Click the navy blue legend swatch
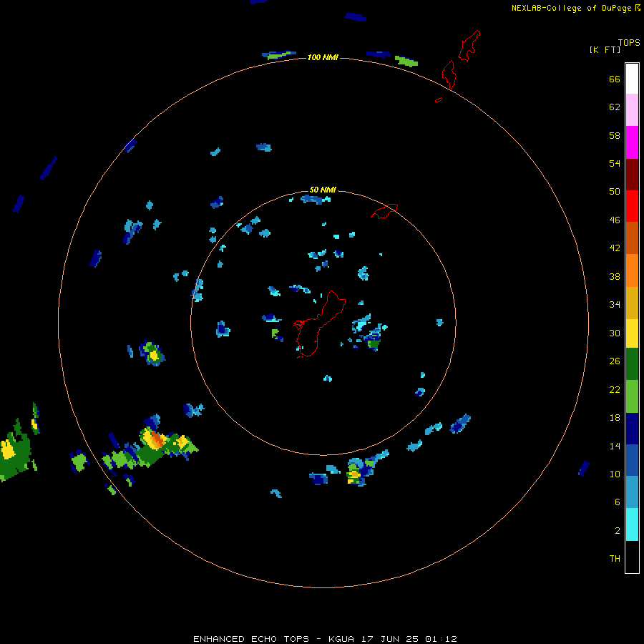 [x=632, y=429]
